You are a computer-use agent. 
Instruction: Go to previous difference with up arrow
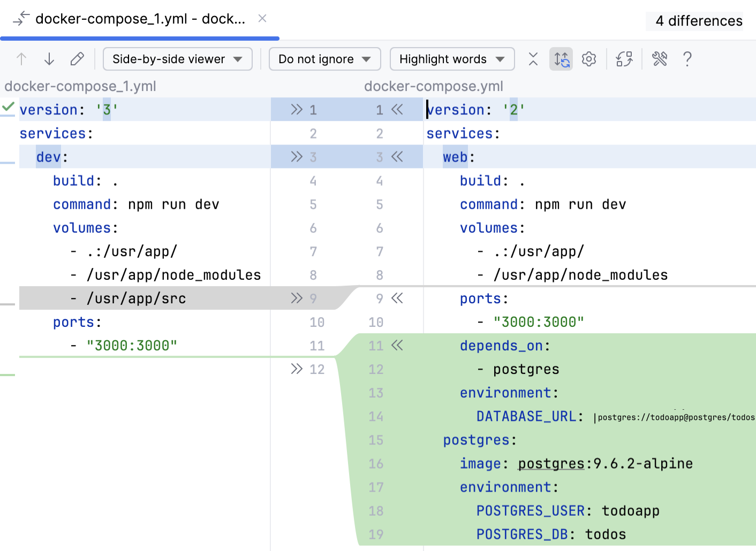21,59
